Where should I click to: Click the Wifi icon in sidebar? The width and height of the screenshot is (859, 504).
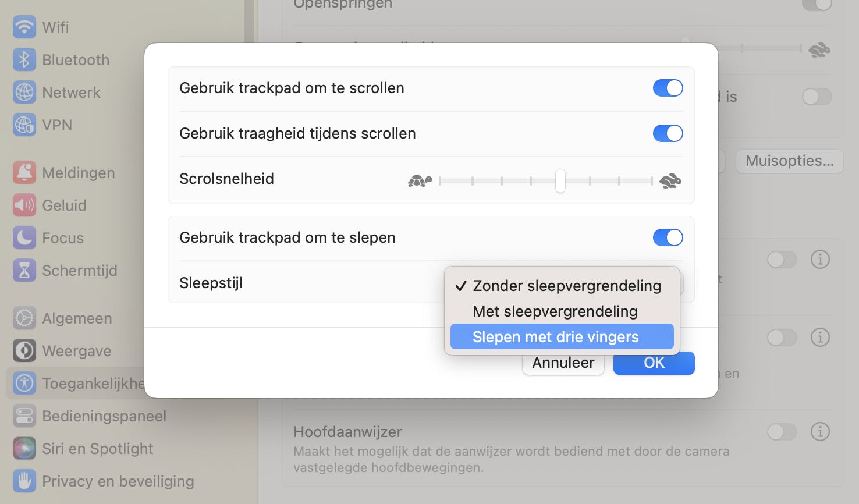[24, 27]
